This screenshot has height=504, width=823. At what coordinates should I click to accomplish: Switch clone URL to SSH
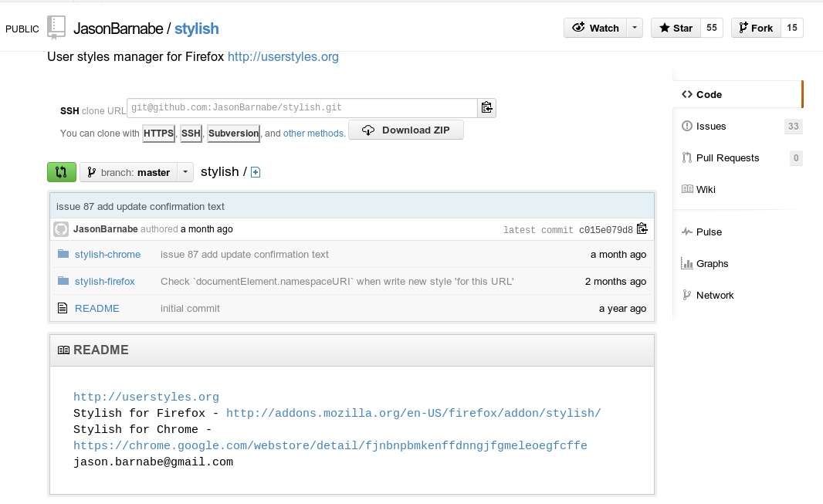point(191,134)
